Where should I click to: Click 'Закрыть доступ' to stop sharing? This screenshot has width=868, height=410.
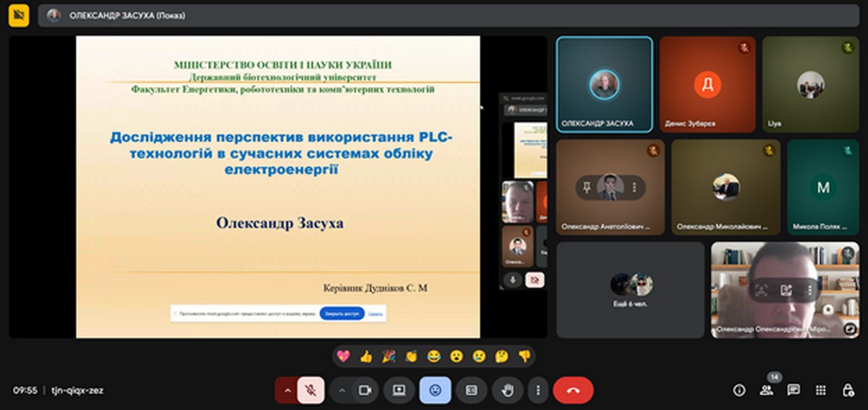(x=342, y=314)
